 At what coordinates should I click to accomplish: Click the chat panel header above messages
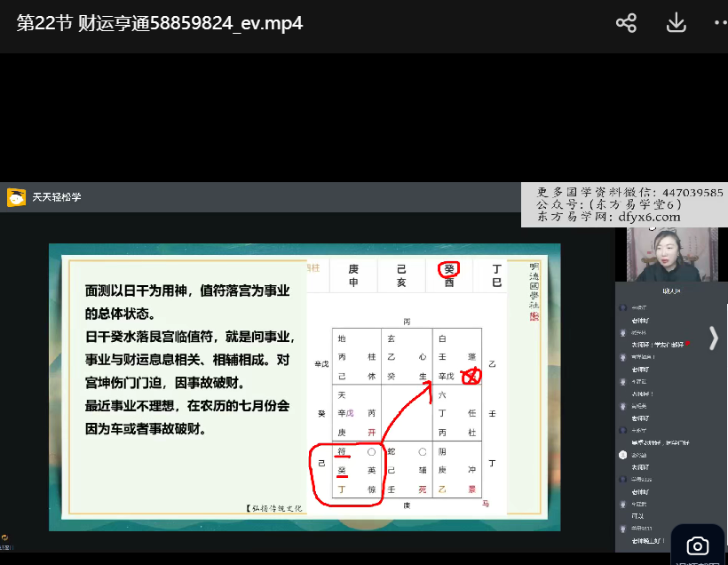pyautogui.click(x=671, y=290)
